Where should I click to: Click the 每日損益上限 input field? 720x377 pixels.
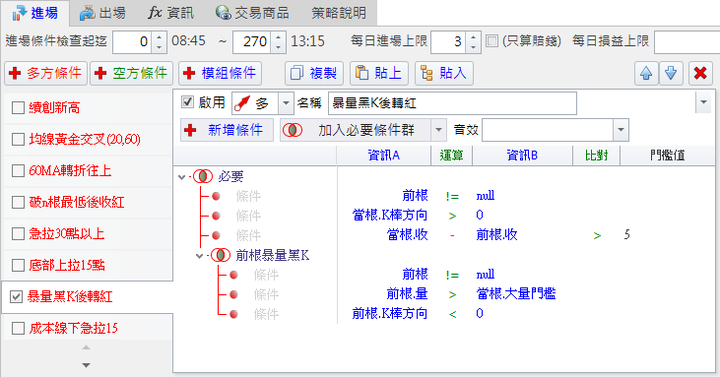(687, 42)
